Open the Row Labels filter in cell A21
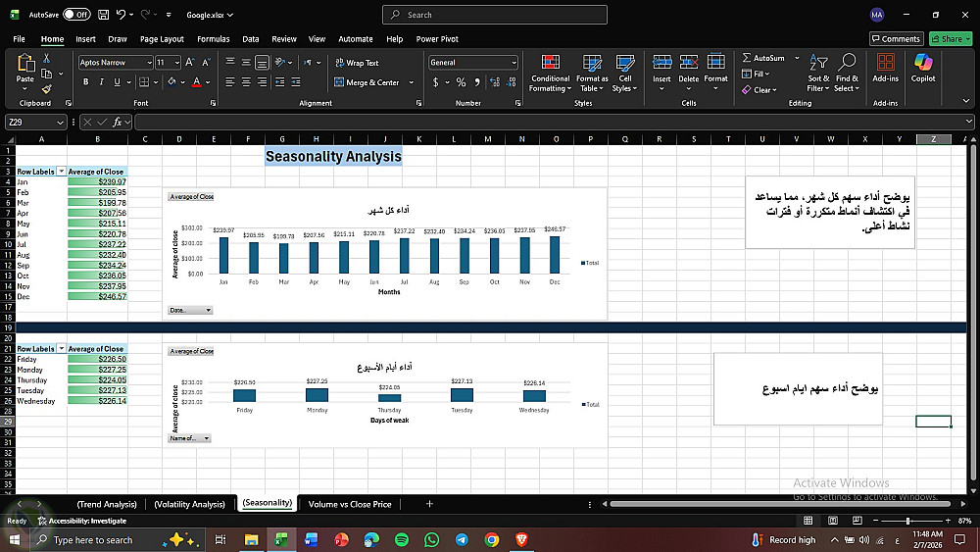 [61, 349]
